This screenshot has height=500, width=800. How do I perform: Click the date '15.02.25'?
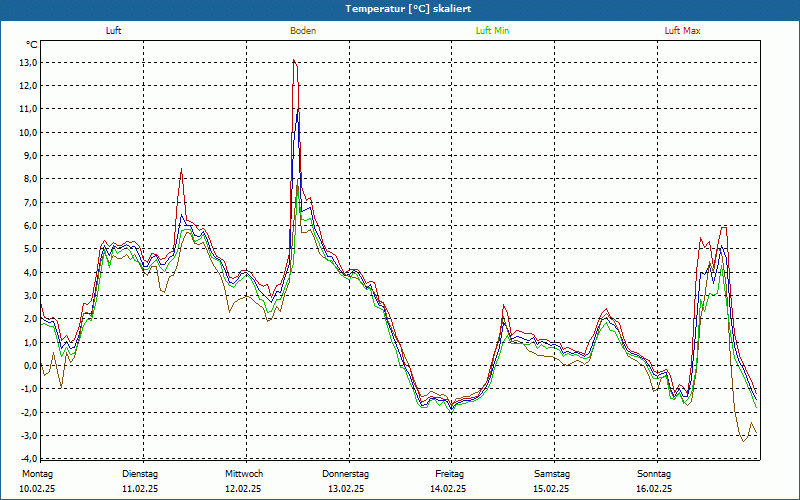click(x=551, y=489)
